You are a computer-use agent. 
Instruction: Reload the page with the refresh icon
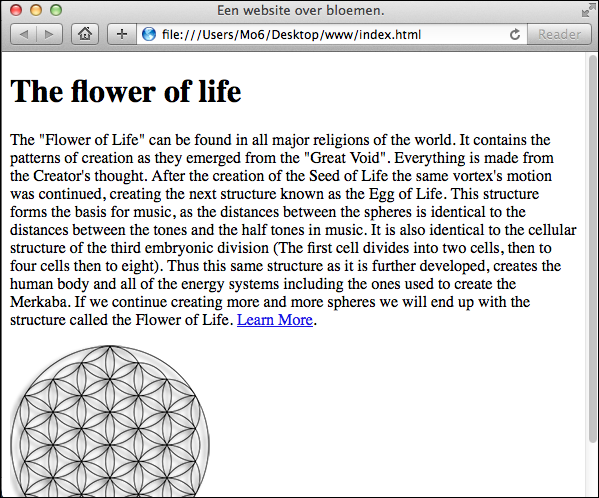(515, 34)
